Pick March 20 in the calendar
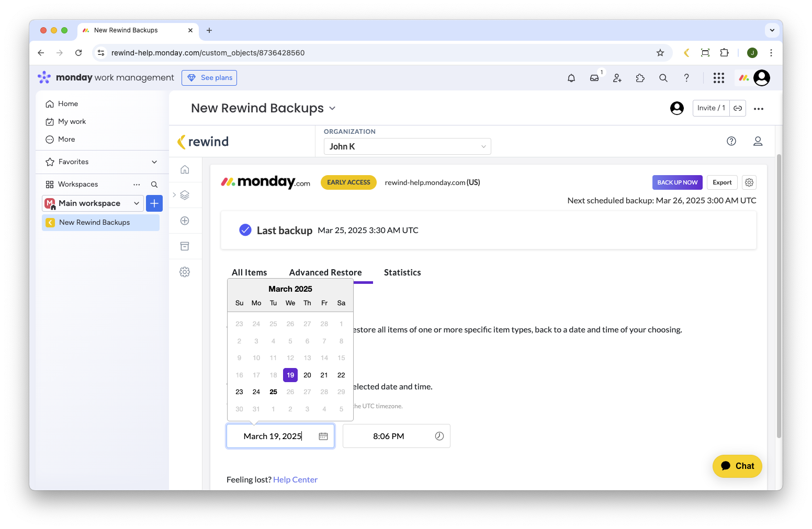This screenshot has width=812, height=529. (x=307, y=375)
